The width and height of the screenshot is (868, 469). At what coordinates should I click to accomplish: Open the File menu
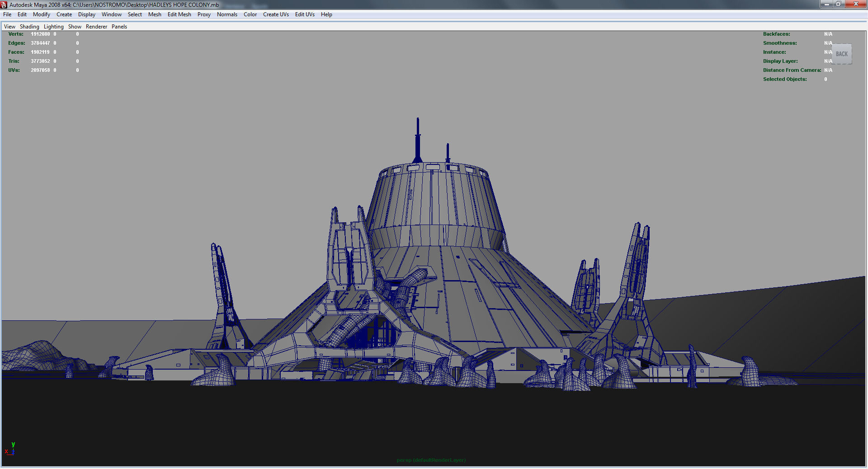point(7,14)
